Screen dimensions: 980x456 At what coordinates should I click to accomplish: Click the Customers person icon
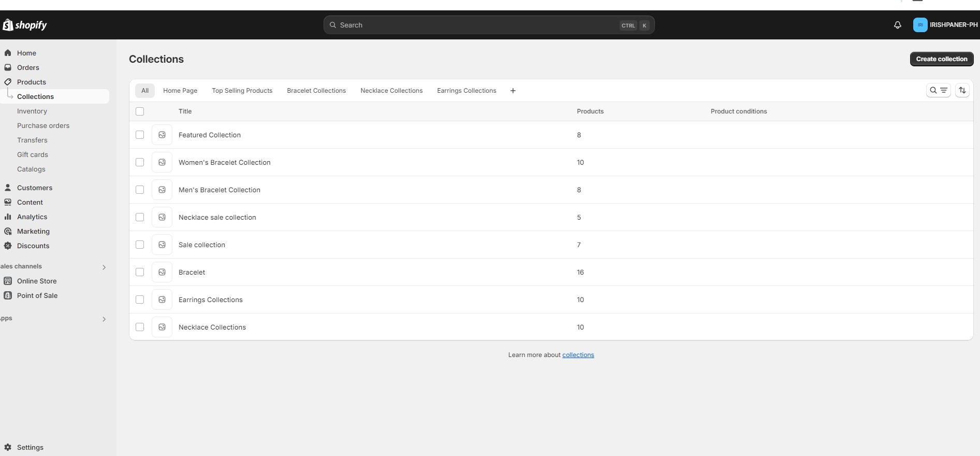pos(8,188)
